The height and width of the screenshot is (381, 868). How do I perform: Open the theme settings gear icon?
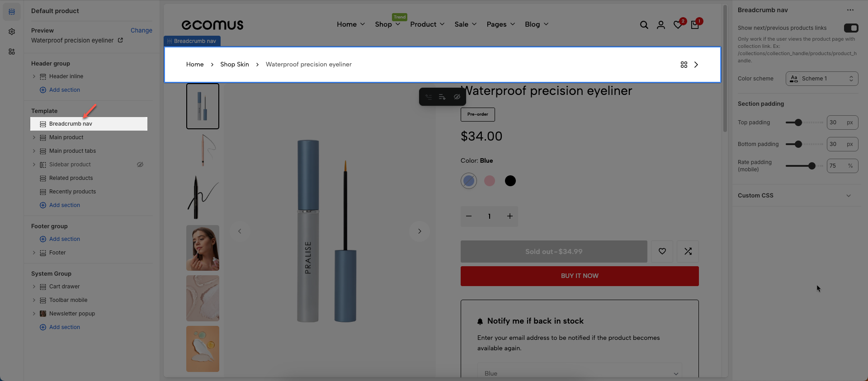point(12,32)
